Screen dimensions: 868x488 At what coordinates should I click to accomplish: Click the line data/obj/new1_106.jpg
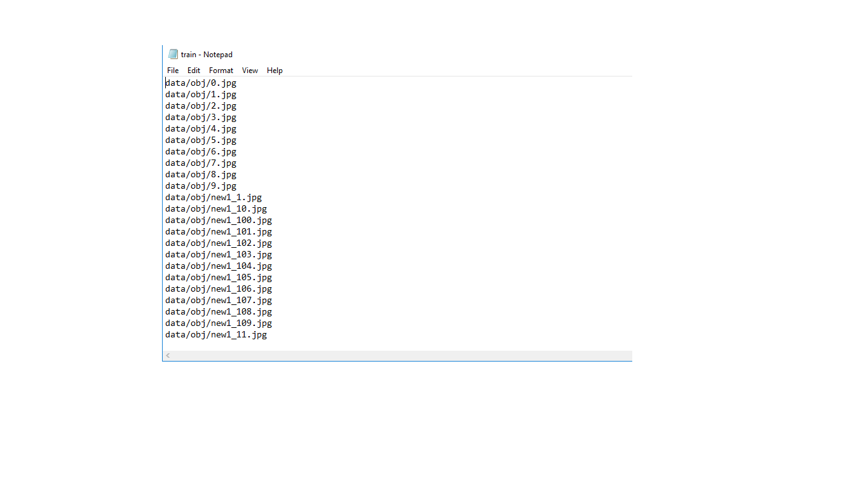click(x=219, y=289)
